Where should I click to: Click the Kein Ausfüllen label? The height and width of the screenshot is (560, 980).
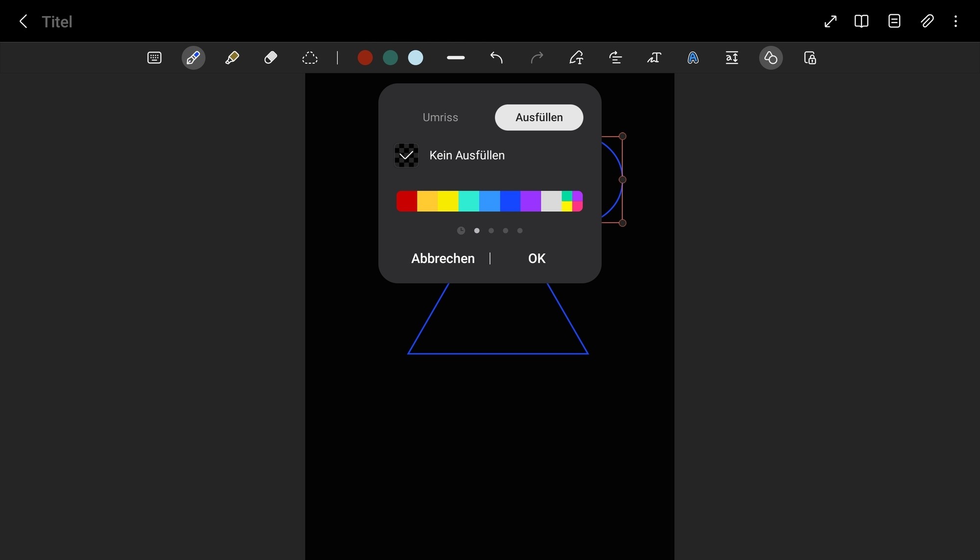point(467,155)
